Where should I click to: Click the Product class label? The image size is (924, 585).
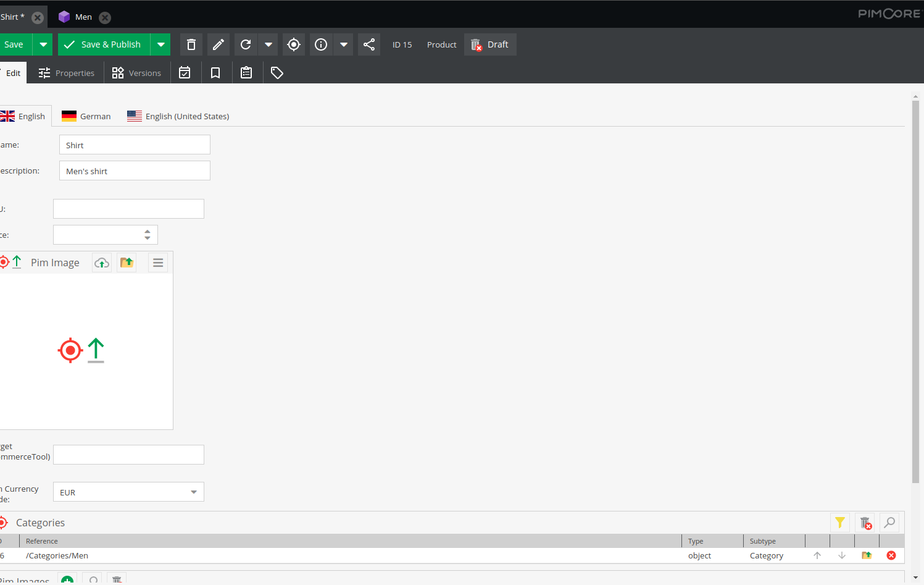tap(442, 44)
